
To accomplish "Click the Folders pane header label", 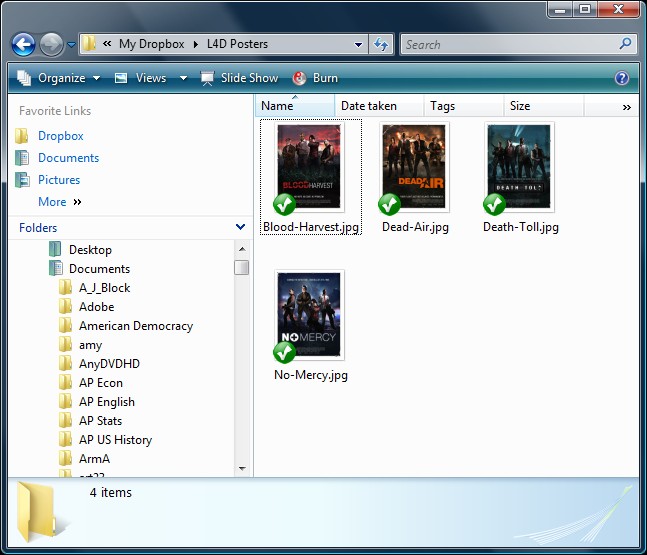I will (x=38, y=227).
